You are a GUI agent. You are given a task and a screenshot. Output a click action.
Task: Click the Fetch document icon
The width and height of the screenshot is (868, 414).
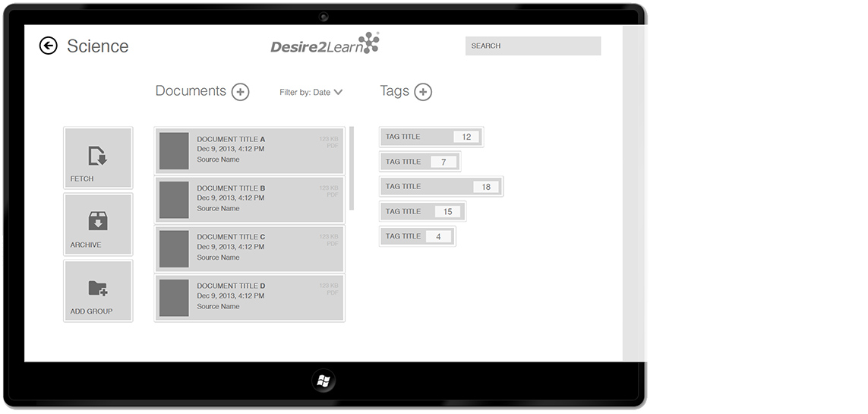coord(98,156)
